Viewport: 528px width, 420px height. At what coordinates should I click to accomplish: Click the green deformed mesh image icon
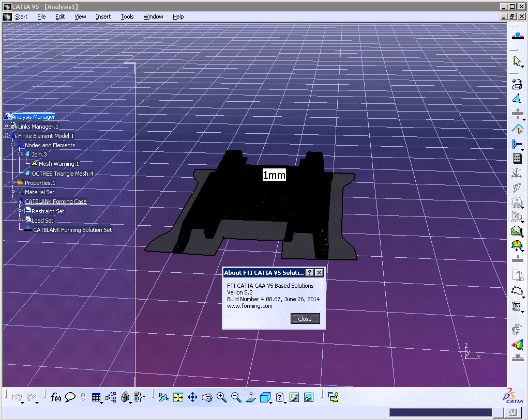pyautogui.click(x=517, y=231)
